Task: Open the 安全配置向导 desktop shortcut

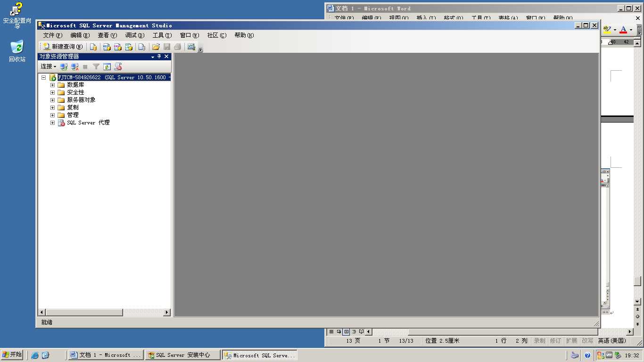Action: (17, 16)
